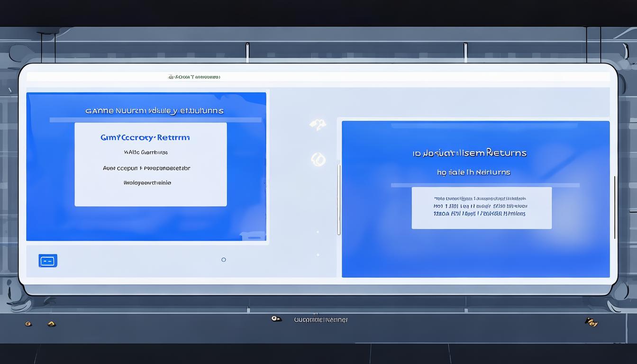Toggle the lower small white dot in center strip
The image size is (637, 364).
click(x=318, y=255)
